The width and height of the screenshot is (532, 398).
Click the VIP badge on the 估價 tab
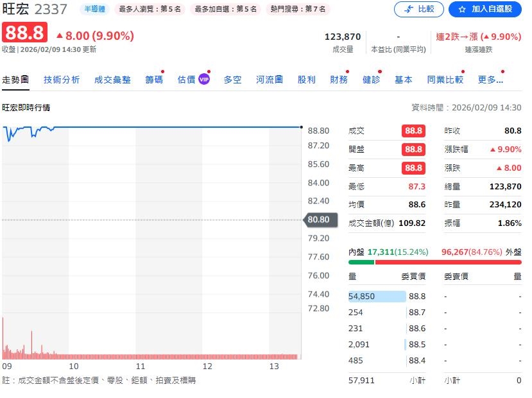pyautogui.click(x=203, y=80)
